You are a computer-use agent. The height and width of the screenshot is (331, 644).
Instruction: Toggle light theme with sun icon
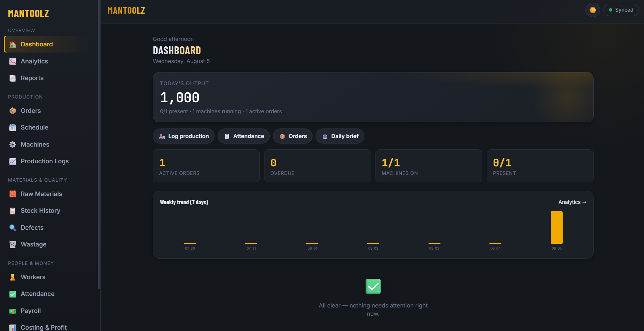[593, 10]
